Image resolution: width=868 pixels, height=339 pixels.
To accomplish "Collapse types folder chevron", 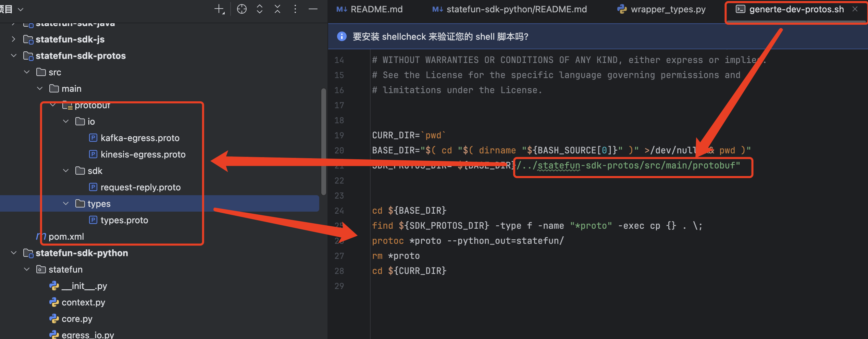I will coord(66,203).
